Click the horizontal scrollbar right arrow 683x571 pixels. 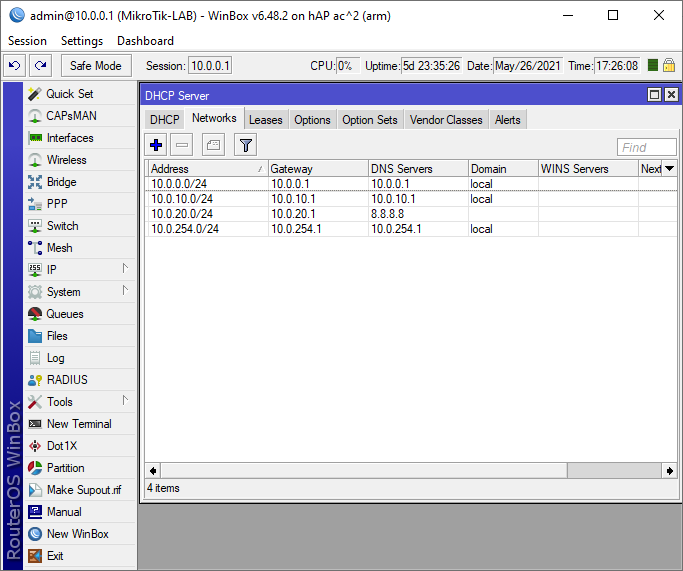pyautogui.click(x=669, y=470)
